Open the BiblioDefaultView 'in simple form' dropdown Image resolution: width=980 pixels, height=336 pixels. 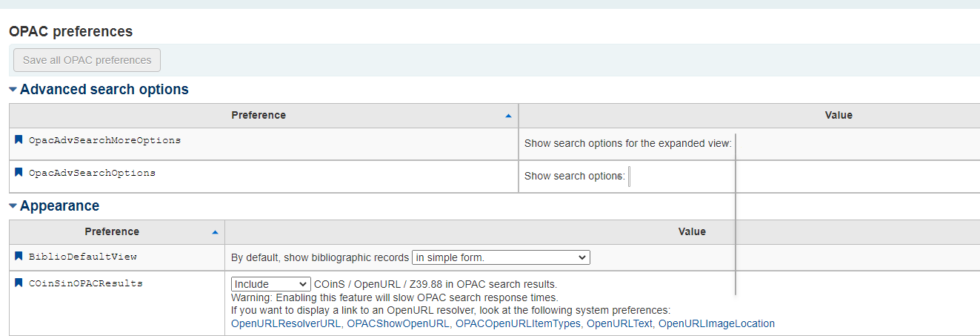[501, 257]
